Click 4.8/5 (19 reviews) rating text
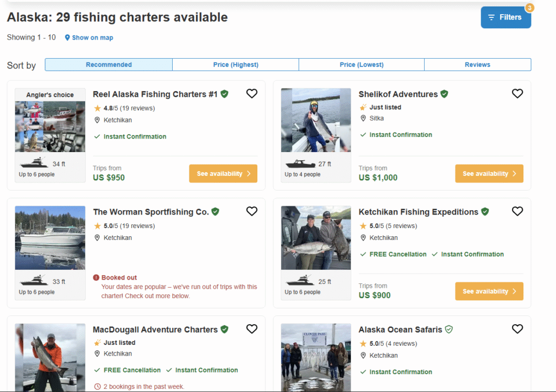Viewport: 556px width, 392px height. coord(129,108)
